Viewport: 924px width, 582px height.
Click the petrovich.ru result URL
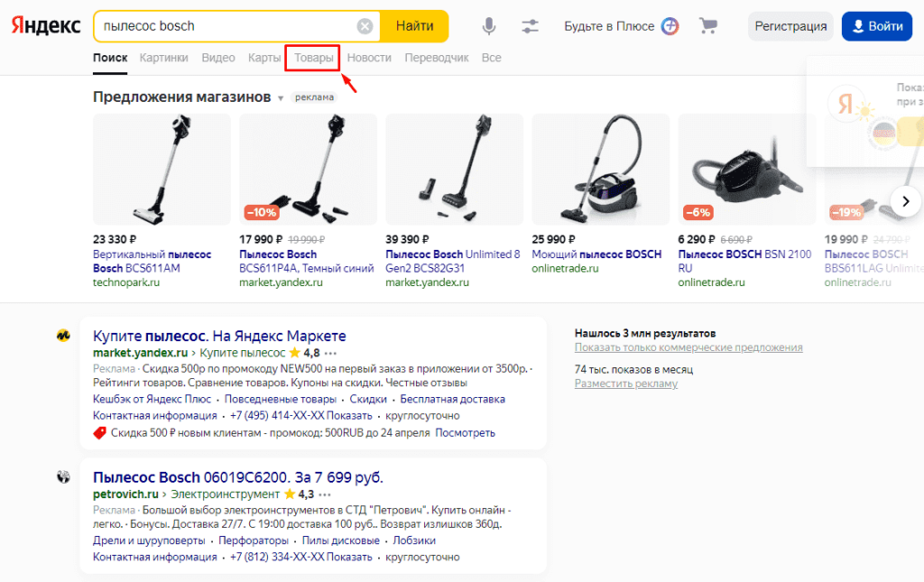tap(125, 494)
